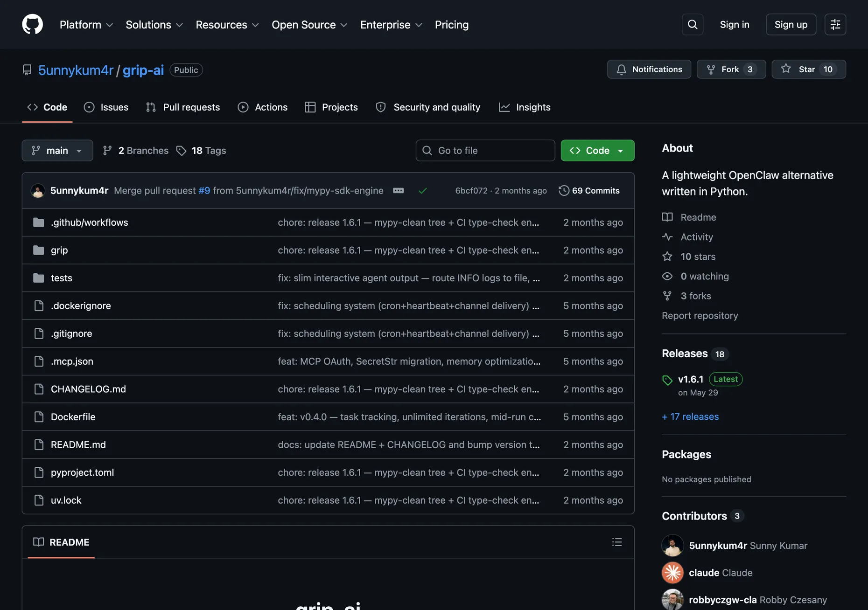Open the Activity link in About
Viewport: 868px width, 610px height.
pos(687,237)
